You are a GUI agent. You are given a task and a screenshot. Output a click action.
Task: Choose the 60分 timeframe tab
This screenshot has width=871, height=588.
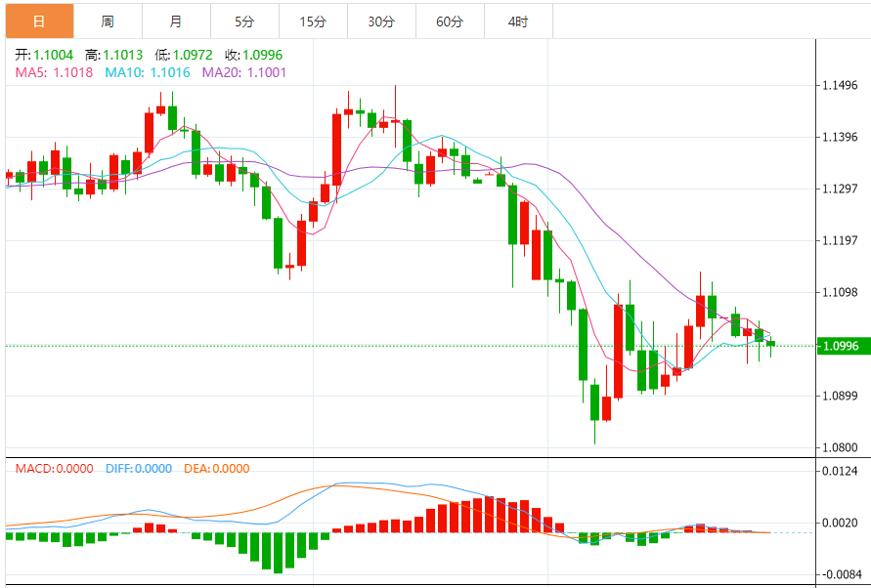point(450,21)
